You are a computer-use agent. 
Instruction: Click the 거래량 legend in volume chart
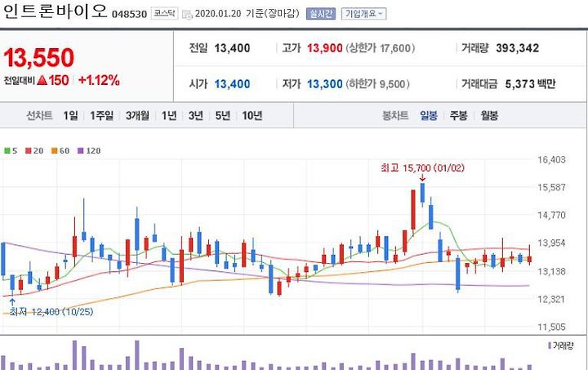tap(560, 345)
